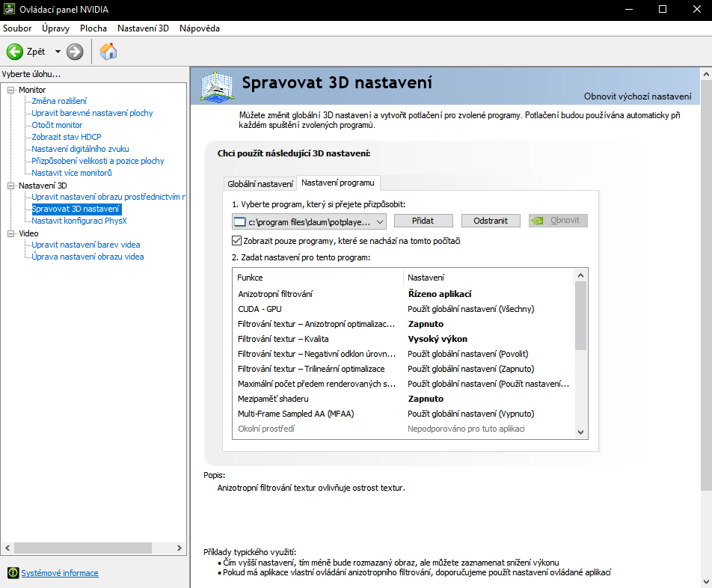The width and height of the screenshot is (712, 588).
Task: Click the Řízeno aplikací setting value
Action: click(x=440, y=294)
